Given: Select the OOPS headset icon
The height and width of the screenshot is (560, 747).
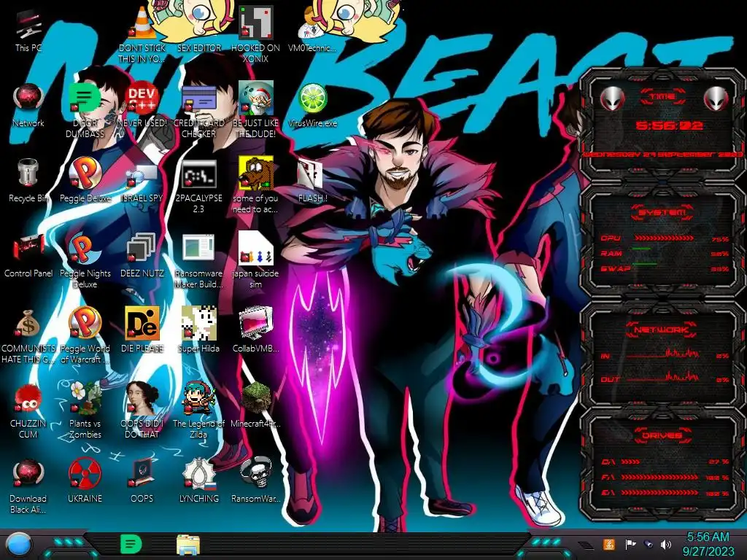Looking at the screenshot, I should (x=142, y=481).
